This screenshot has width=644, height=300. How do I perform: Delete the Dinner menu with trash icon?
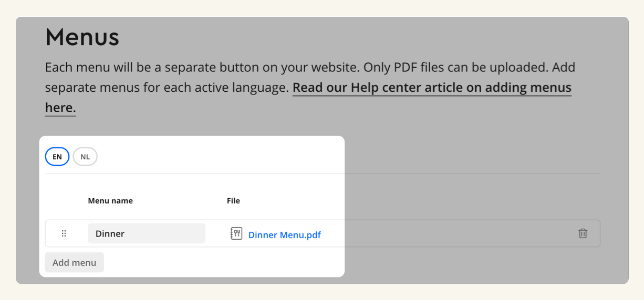[583, 233]
